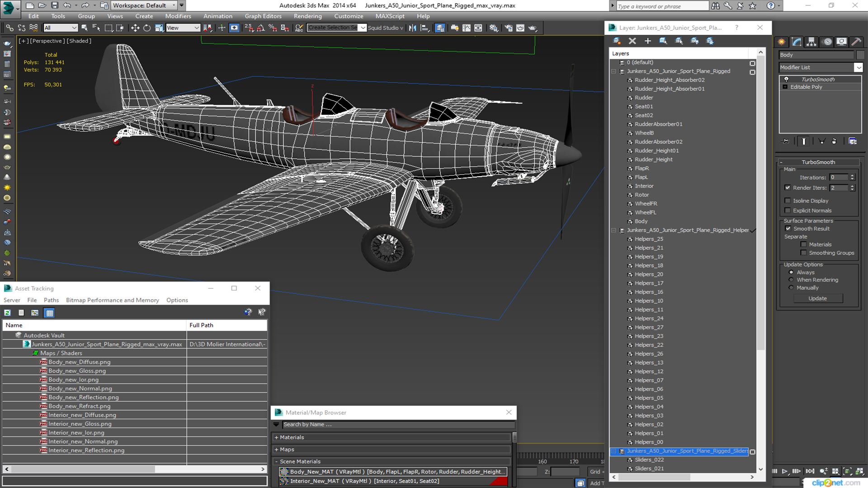
Task: Add selected objects to layer plus icon
Action: coord(647,41)
